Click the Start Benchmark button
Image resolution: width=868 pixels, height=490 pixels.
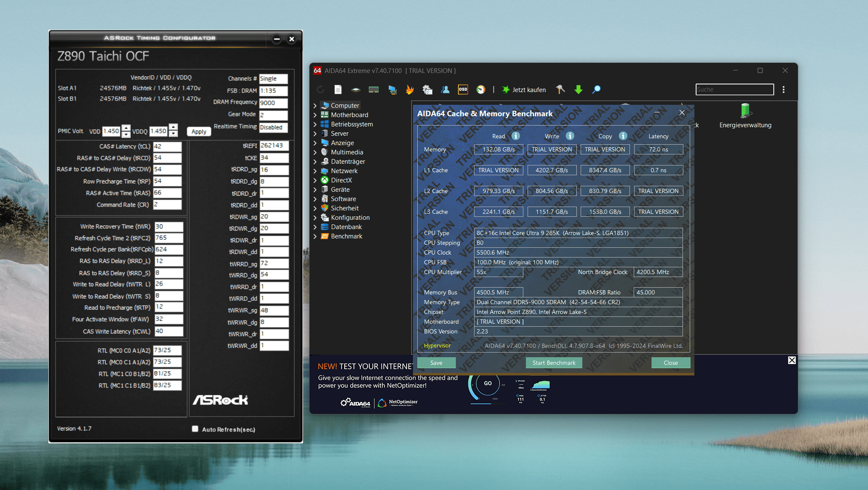(x=554, y=363)
